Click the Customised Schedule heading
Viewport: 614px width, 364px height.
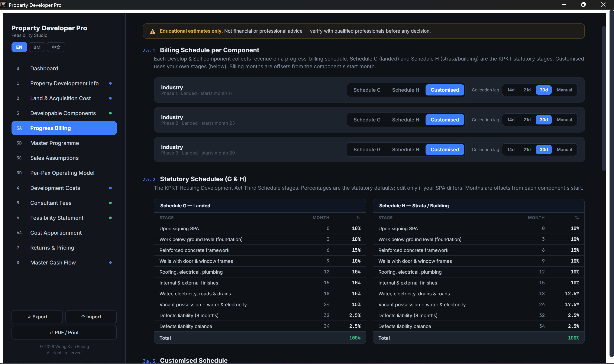[x=194, y=360]
